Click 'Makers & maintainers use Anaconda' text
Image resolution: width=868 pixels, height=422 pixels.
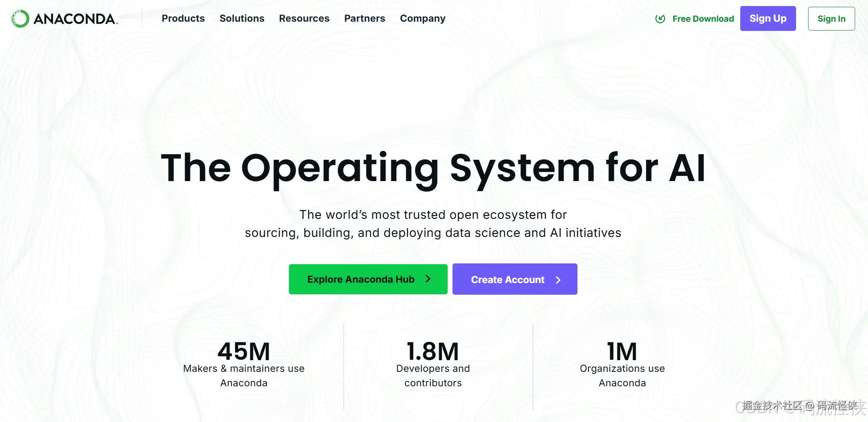coord(244,376)
